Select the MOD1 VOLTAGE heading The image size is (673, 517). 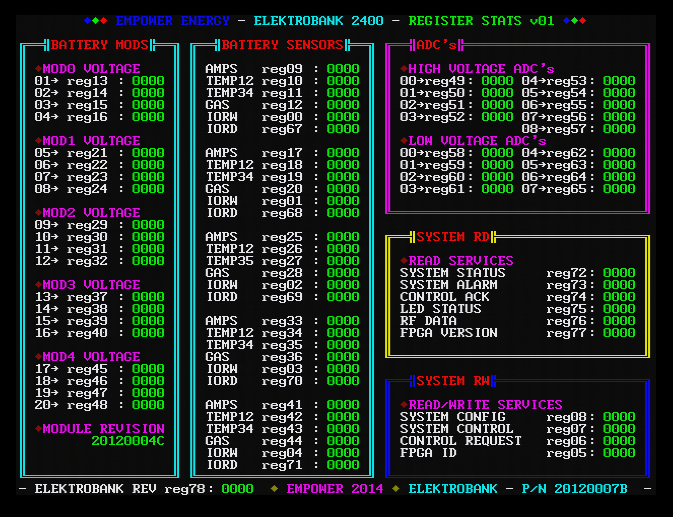tap(91, 141)
